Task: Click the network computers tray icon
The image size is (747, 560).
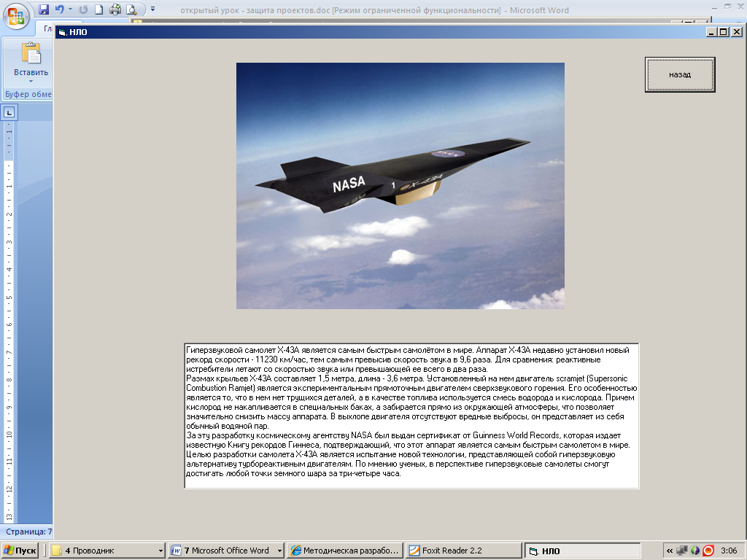Action: [682, 551]
